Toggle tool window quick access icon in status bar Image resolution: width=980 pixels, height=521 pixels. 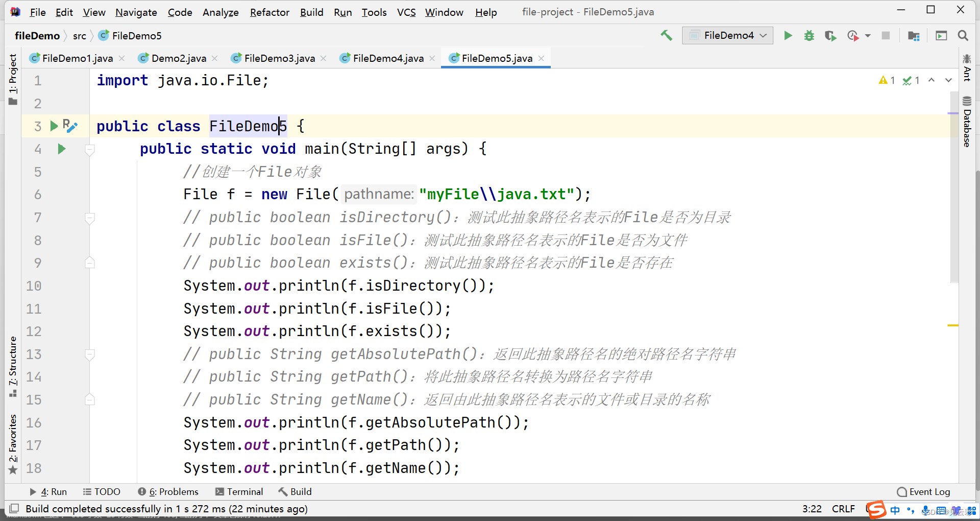14,509
